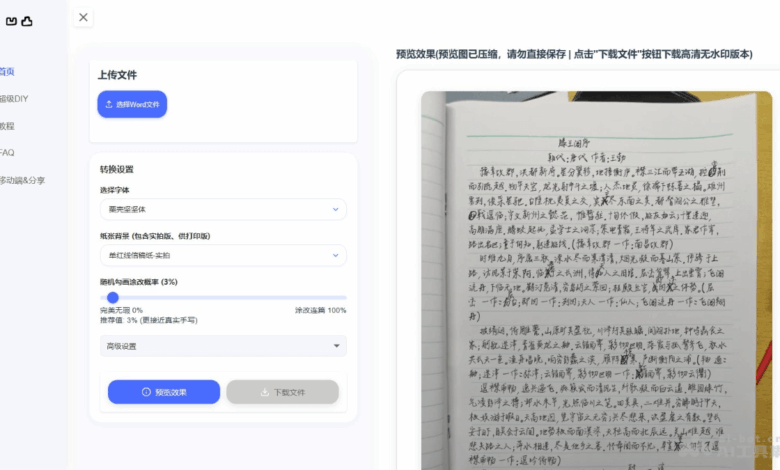Click the upload icon in the 选择Word文件 button
Viewport: 780px width, 470px height.
pyautogui.click(x=109, y=104)
